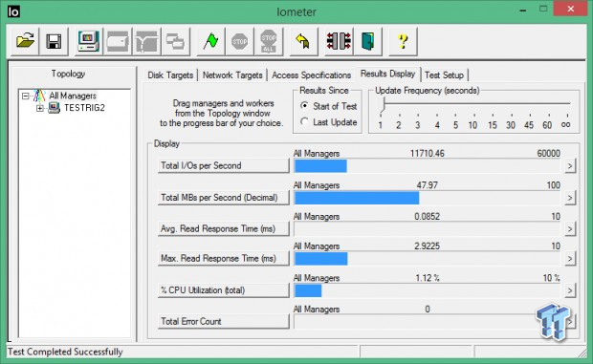Click the 1.12 % CPU value
The width and height of the screenshot is (593, 364).
428,278
